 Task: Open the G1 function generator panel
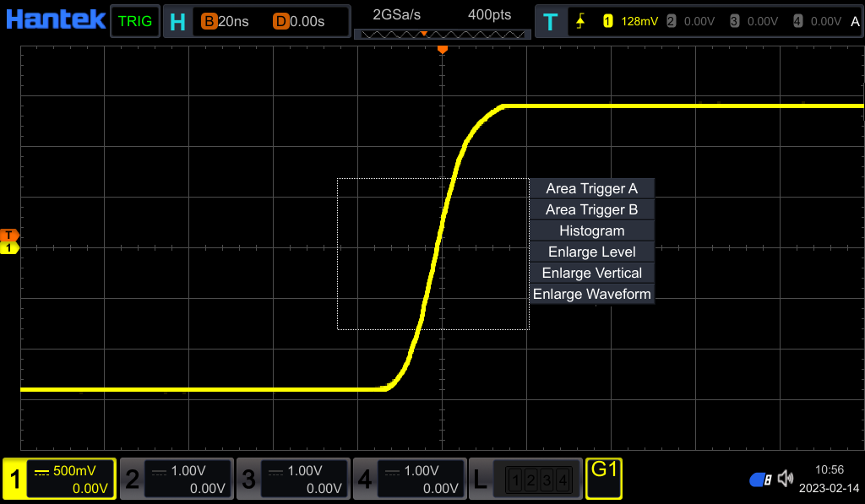click(x=604, y=478)
